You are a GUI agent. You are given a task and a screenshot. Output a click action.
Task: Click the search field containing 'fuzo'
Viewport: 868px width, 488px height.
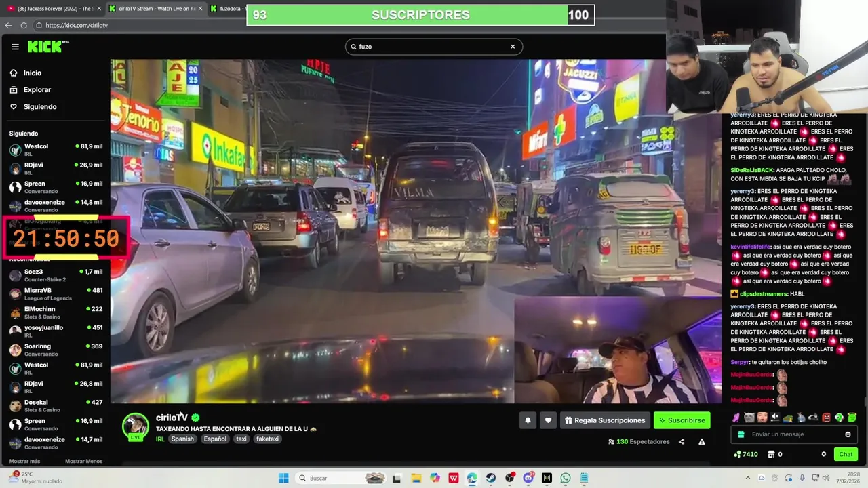(433, 47)
